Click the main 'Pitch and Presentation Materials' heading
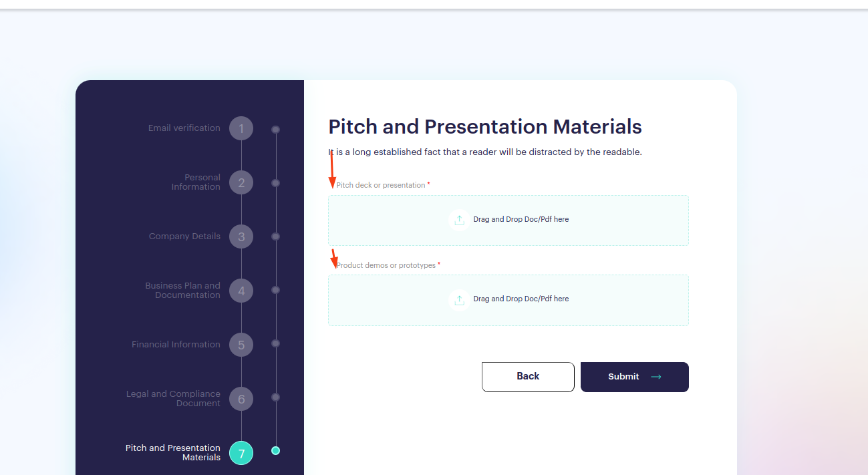The height and width of the screenshot is (475, 868). coord(485,127)
